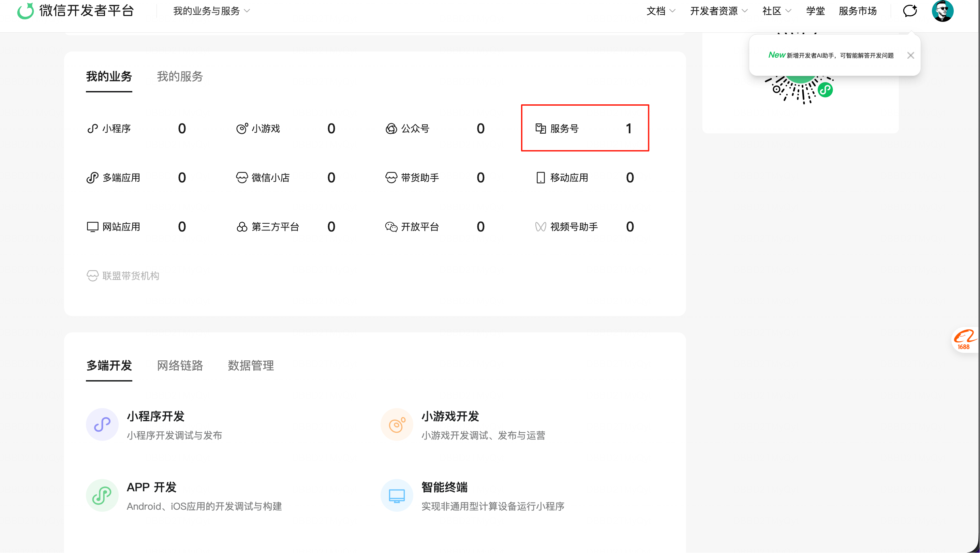Select the 多端开发 tab
980x553 pixels.
(109, 365)
